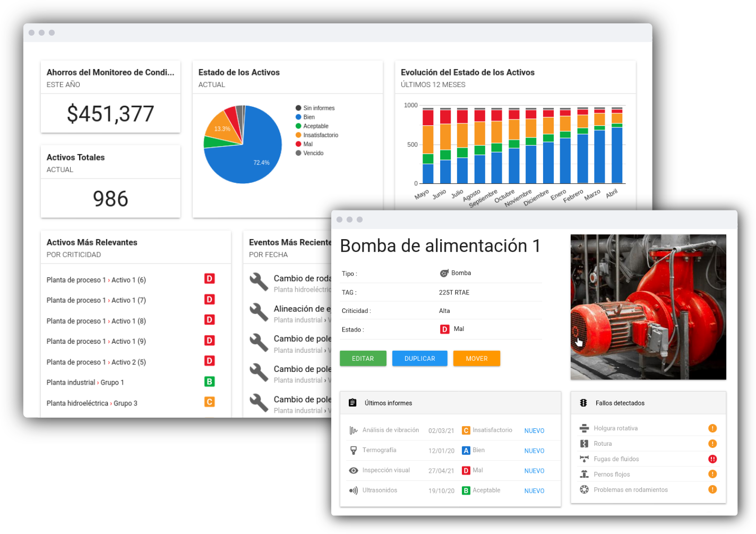Click the vibration analysis waveform icon
Image resolution: width=756 pixels, height=534 pixels.
tap(353, 430)
